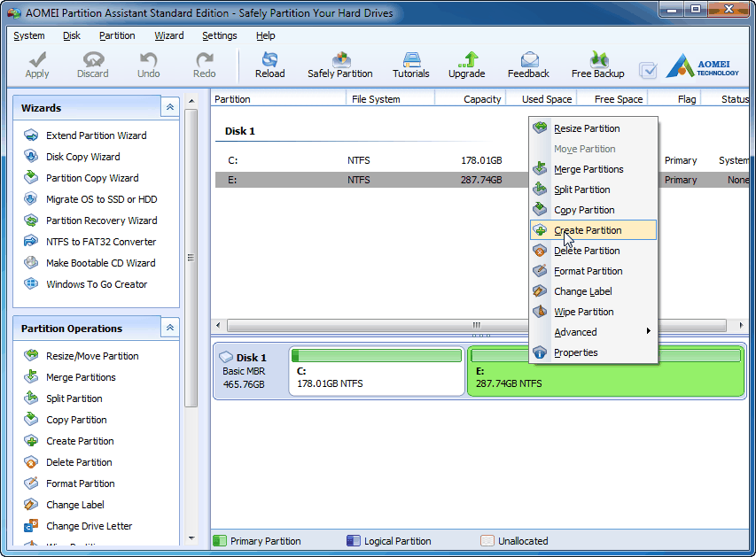This screenshot has height=557, width=756.
Task: Choose Change Label in context menu
Action: click(x=593, y=291)
